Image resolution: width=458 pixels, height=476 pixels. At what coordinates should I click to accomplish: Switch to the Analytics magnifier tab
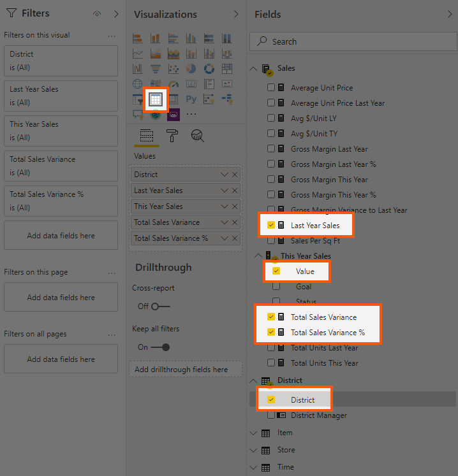click(x=198, y=136)
